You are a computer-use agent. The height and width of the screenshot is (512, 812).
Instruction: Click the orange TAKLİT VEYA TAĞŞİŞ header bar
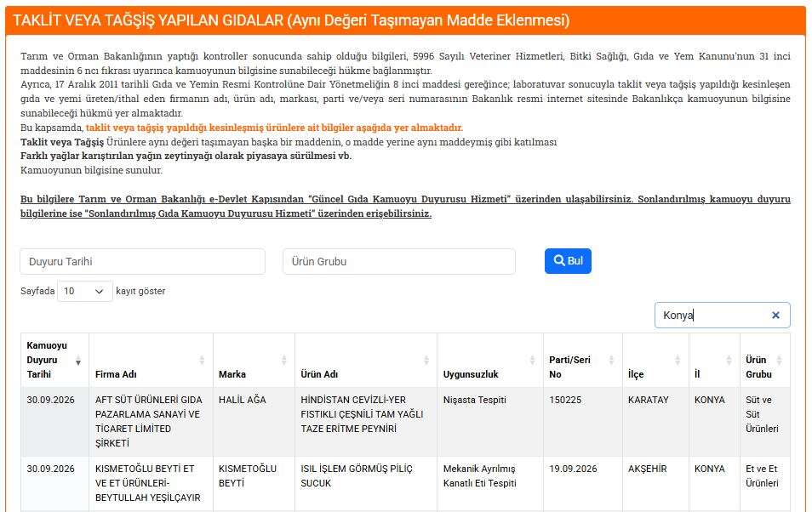(405, 20)
